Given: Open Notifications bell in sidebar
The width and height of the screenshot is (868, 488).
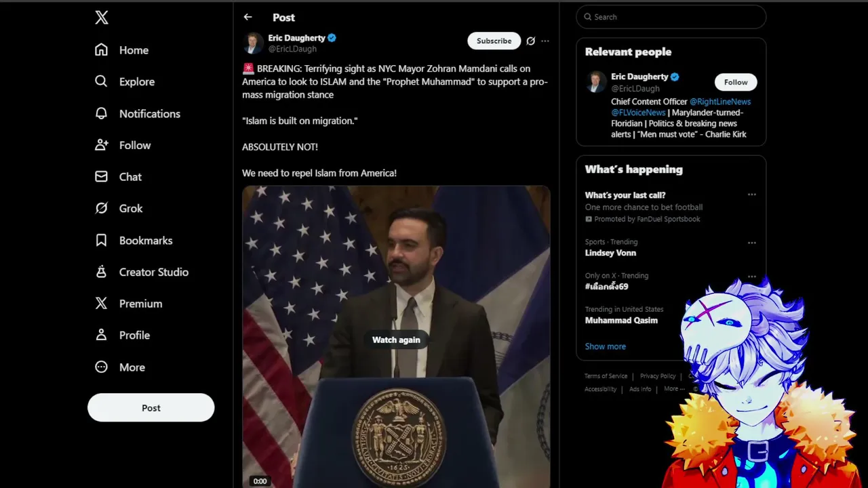Looking at the screenshot, I should tap(101, 113).
